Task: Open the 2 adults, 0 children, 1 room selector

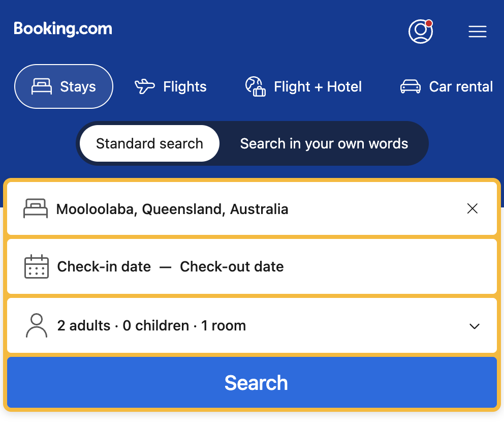Action: pos(151,325)
